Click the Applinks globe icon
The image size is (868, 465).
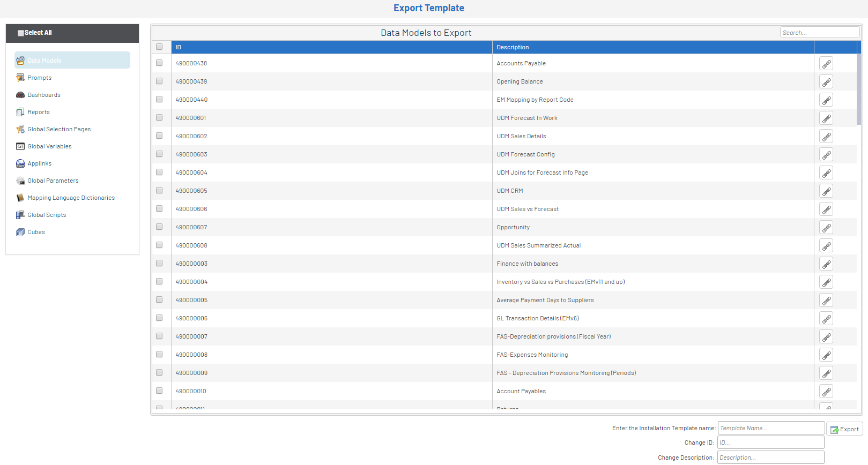(x=20, y=163)
